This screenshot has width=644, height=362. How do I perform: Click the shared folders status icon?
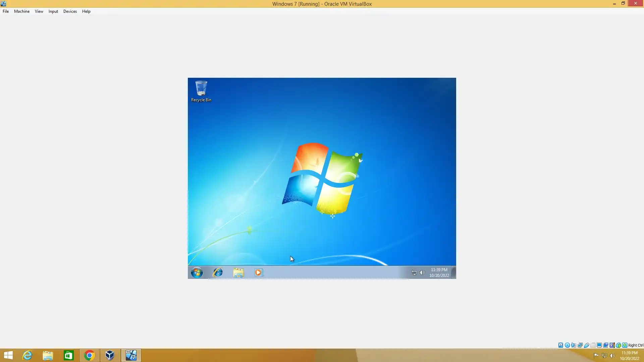593,345
